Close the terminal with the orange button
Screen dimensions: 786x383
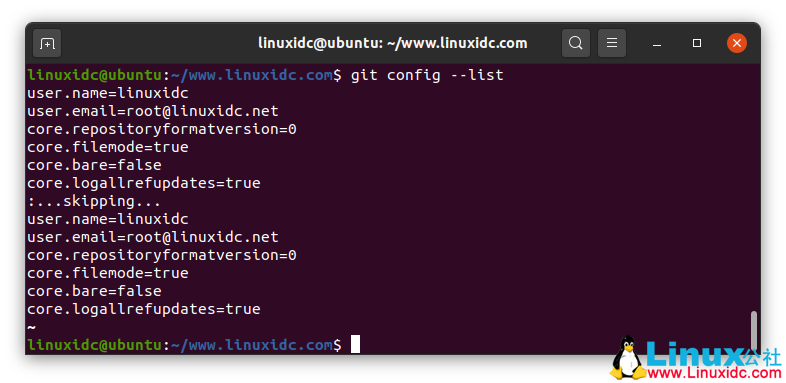(x=737, y=43)
